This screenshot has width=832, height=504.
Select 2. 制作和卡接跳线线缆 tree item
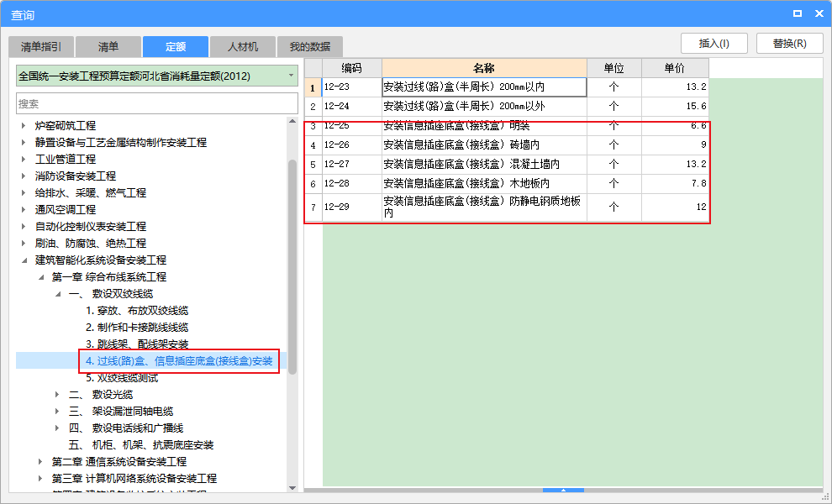(x=137, y=328)
